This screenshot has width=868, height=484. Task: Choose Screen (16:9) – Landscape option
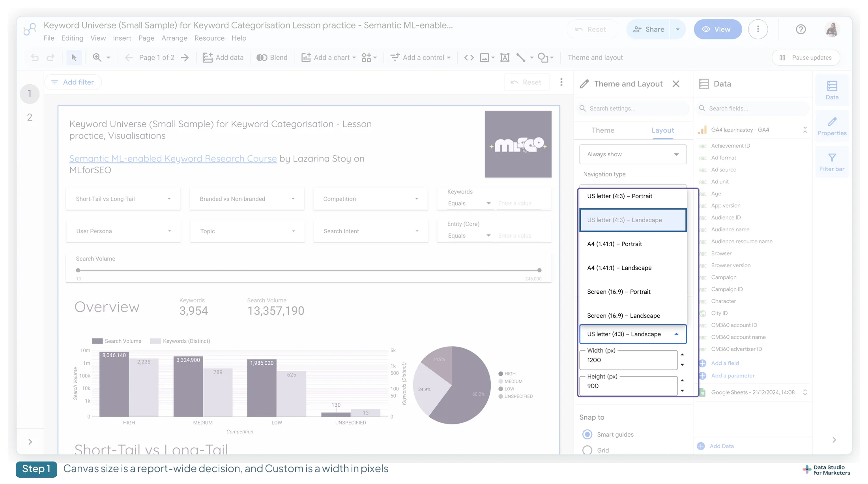pos(633,316)
